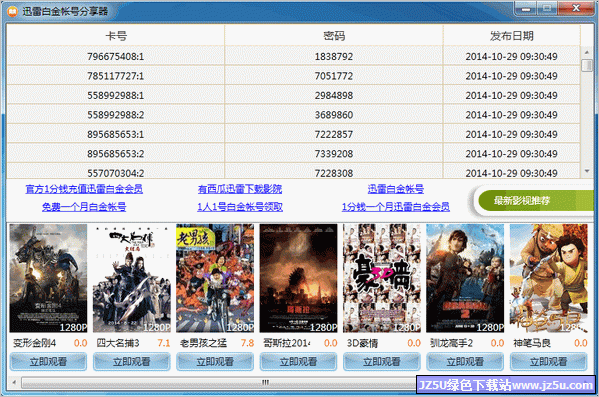Click the 四大名捕3 title text
The image size is (599, 397).
(x=118, y=343)
